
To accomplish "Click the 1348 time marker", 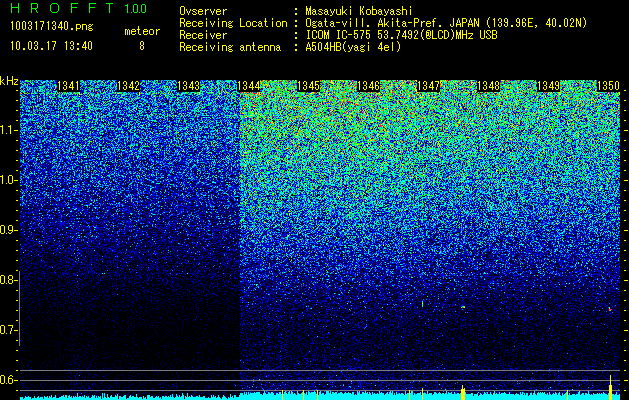I will point(489,86).
